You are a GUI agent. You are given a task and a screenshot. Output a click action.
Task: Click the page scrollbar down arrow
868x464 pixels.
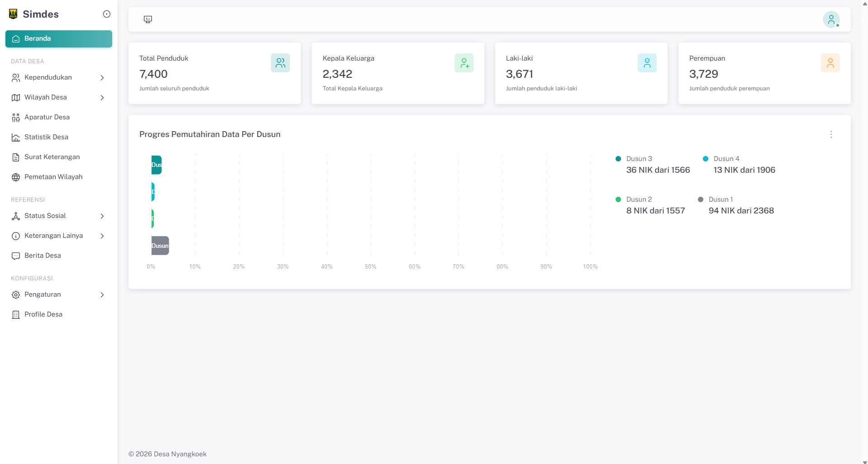(865, 462)
